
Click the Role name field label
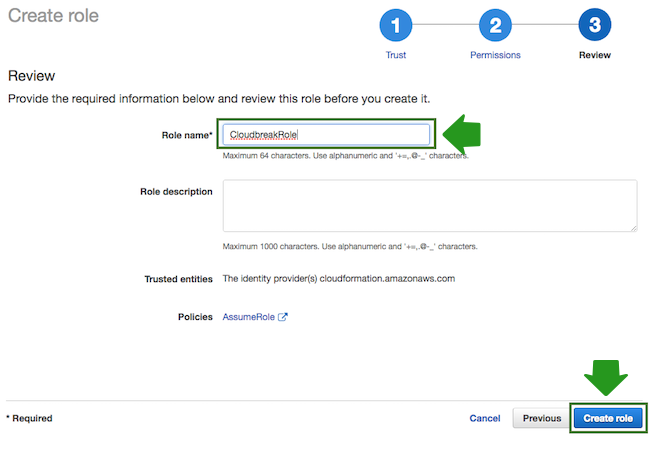187,134
